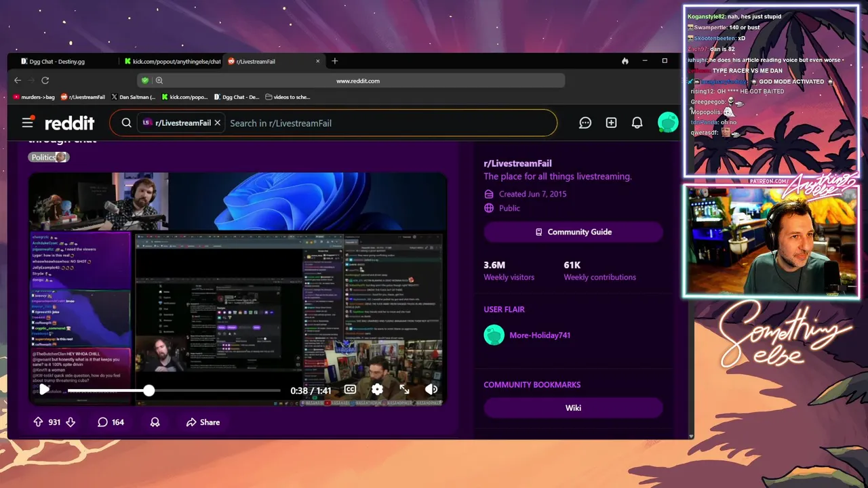Click the TYPE RACER VS ME DAN message

pyautogui.click(x=735, y=70)
